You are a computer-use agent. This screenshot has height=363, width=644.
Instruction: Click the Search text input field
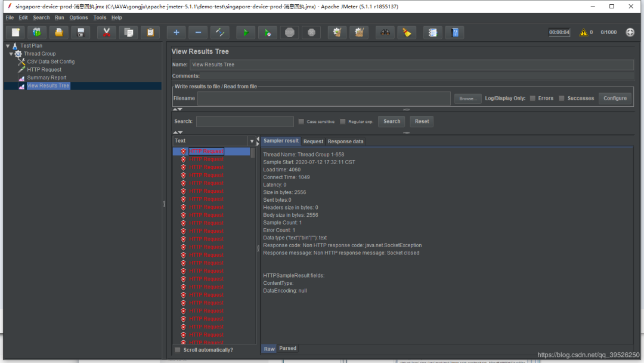coord(244,121)
